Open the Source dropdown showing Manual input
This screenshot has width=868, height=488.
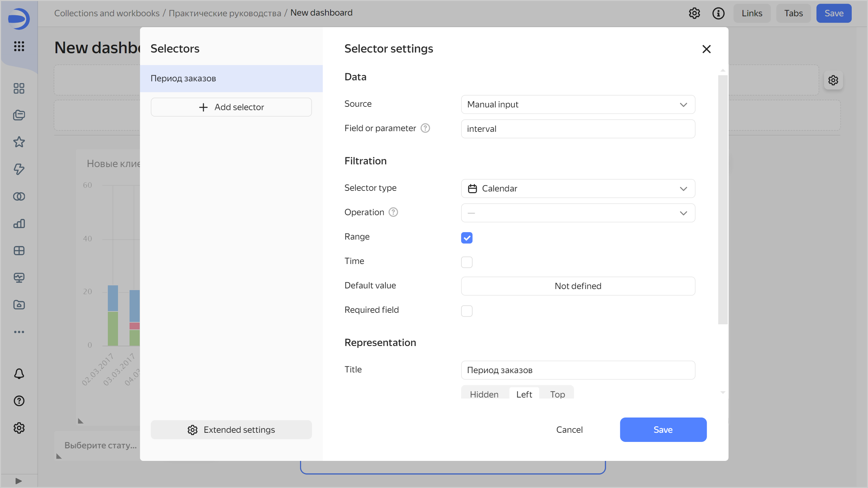click(578, 104)
